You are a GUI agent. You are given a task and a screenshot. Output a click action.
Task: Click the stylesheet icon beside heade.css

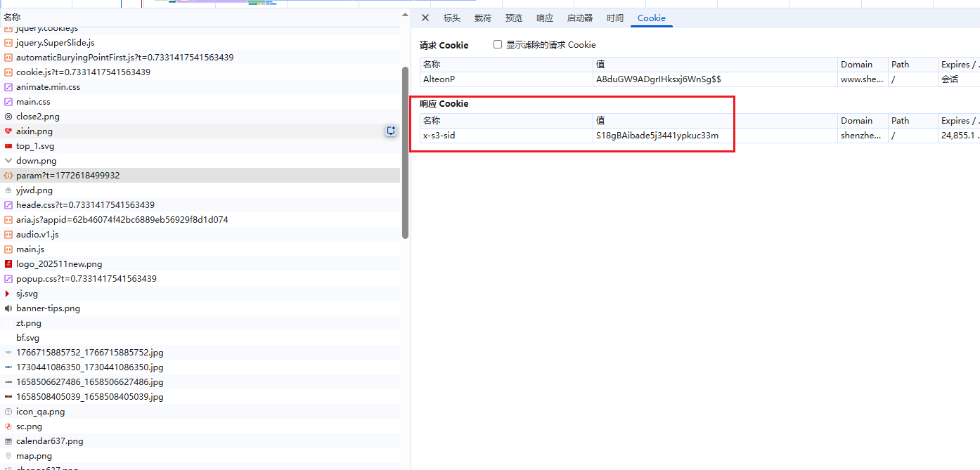pos(8,205)
